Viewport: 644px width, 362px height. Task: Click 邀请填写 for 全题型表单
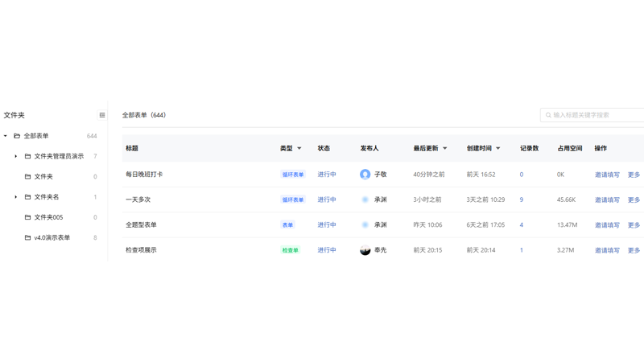(x=607, y=225)
